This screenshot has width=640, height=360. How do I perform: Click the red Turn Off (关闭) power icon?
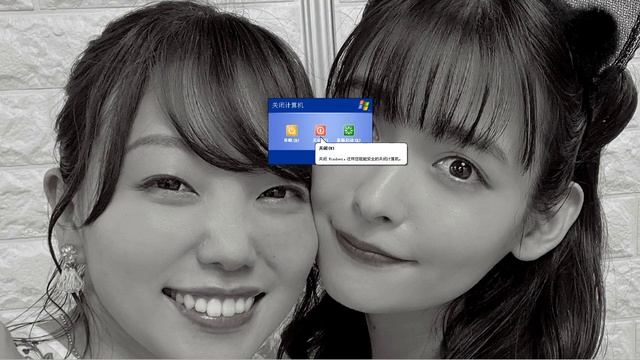point(320,130)
